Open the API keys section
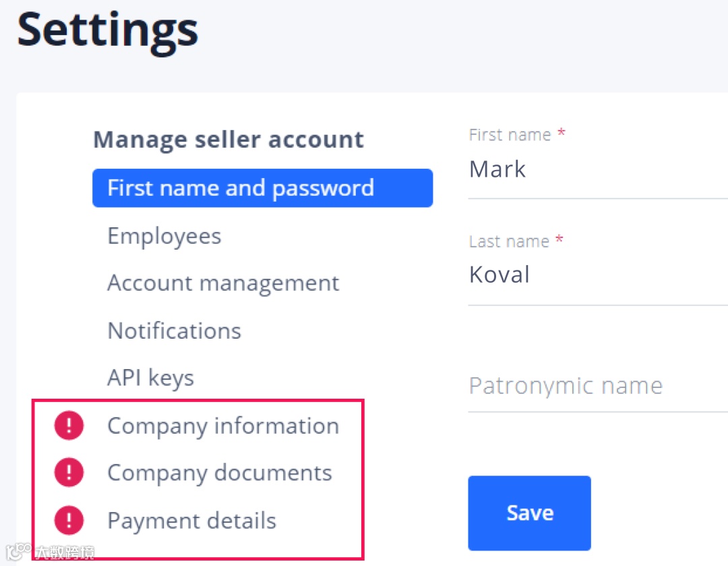The height and width of the screenshot is (566, 728). click(x=150, y=378)
